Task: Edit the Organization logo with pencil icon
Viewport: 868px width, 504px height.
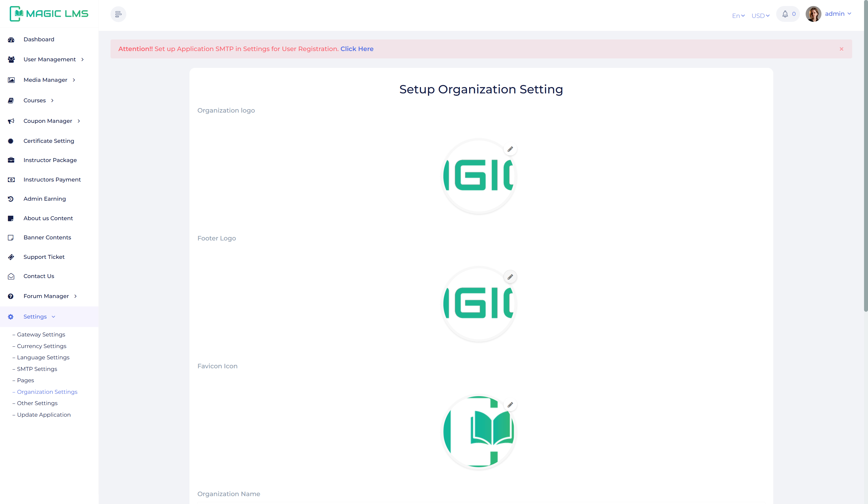Action: click(510, 149)
